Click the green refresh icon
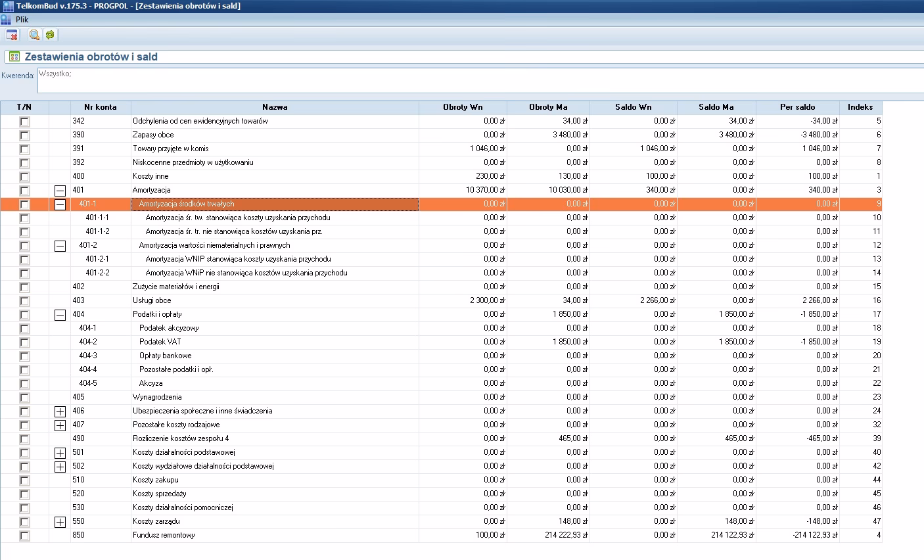Screen dimensions: 924x560 [x=50, y=35]
